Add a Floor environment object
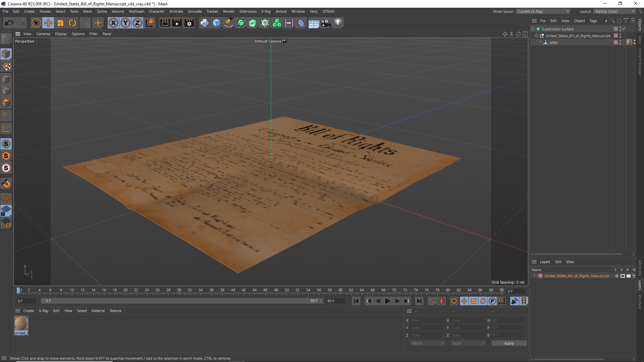This screenshot has height=362, width=644. (314, 23)
